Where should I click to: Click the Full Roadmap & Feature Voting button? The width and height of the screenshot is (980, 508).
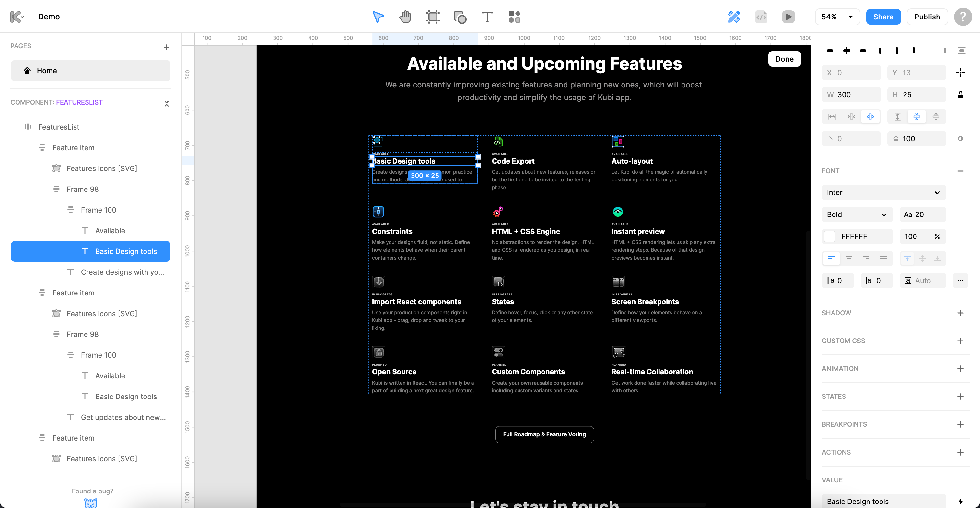click(x=544, y=434)
